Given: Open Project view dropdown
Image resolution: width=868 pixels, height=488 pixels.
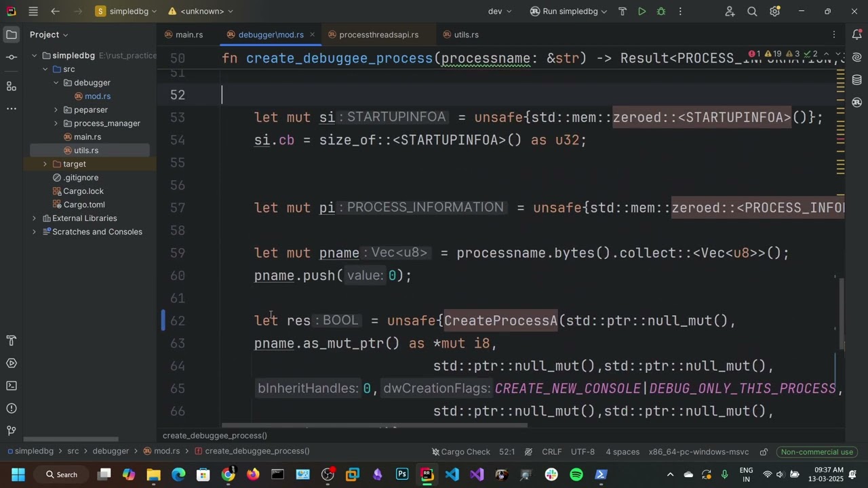Looking at the screenshot, I should tap(49, 35).
